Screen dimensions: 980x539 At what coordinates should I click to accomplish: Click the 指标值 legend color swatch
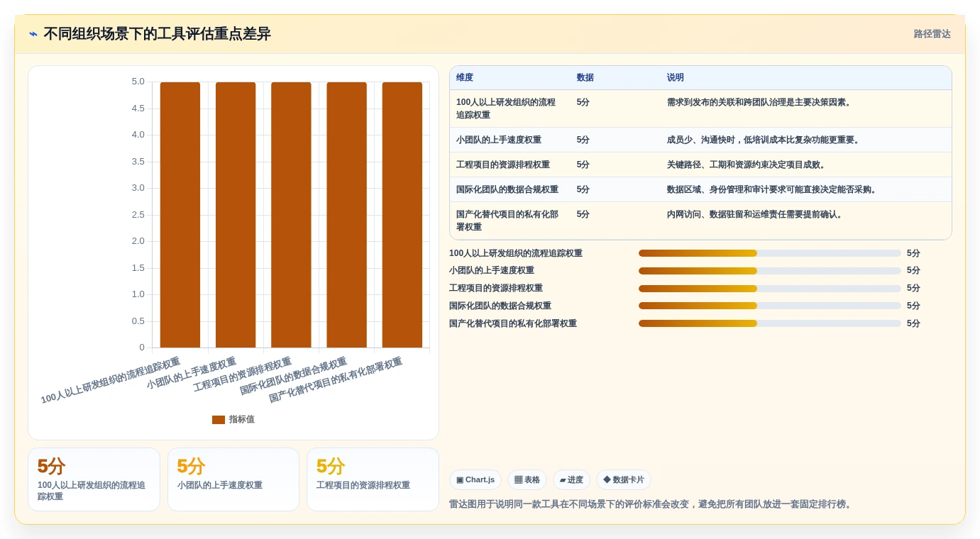coord(219,420)
